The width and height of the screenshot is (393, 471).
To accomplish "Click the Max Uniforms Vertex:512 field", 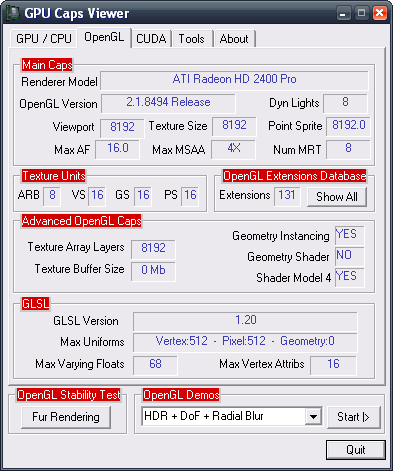I will pyautogui.click(x=245, y=342).
